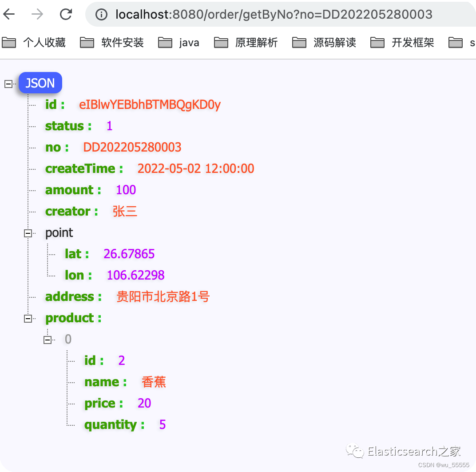The width and height of the screenshot is (476, 472).
Task: Open the 原理解析 bookmark folder
Action: point(246,43)
